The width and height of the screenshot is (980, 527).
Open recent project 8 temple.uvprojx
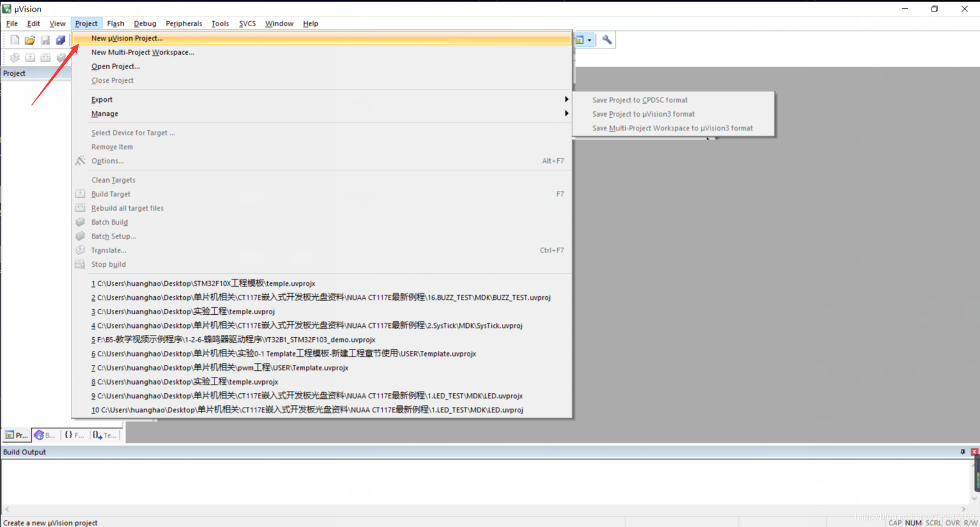click(x=322, y=382)
